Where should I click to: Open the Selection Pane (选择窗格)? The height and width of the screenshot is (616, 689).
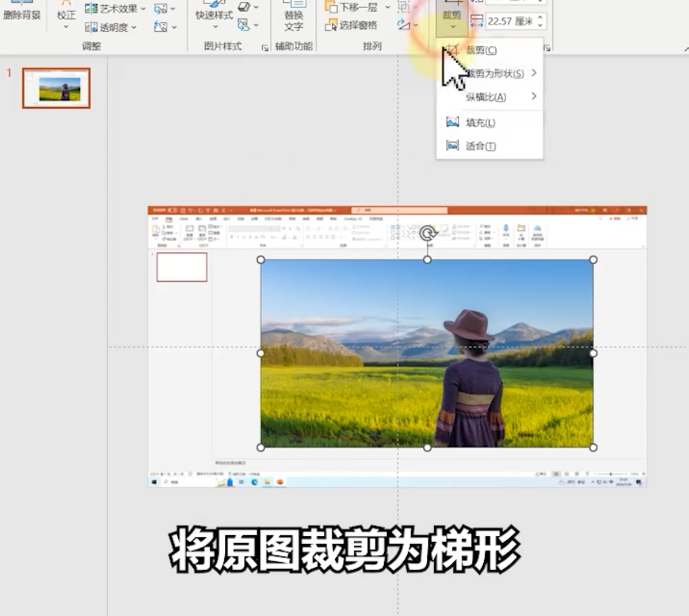[351, 25]
